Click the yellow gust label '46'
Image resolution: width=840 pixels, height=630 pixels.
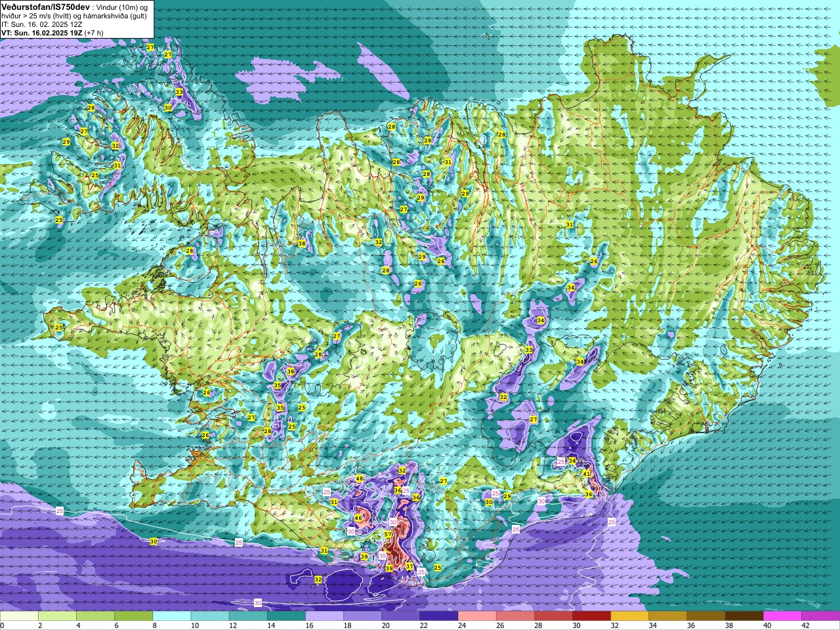[358, 518]
